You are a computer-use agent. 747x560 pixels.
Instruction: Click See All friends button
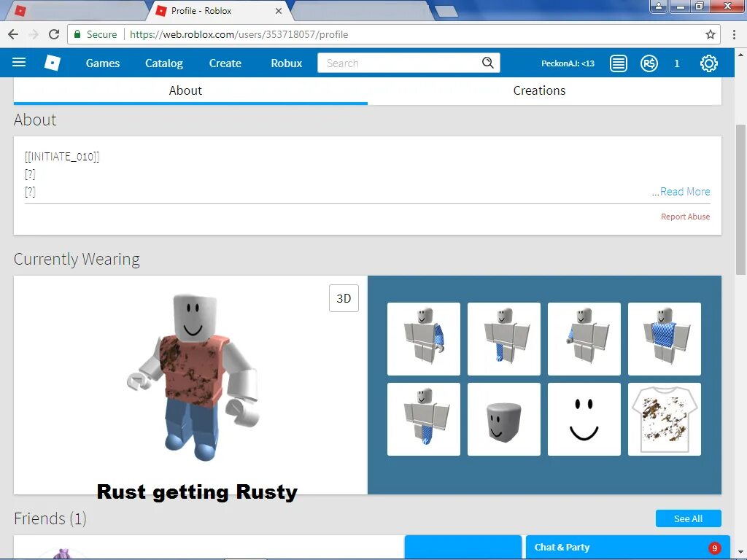point(689,518)
